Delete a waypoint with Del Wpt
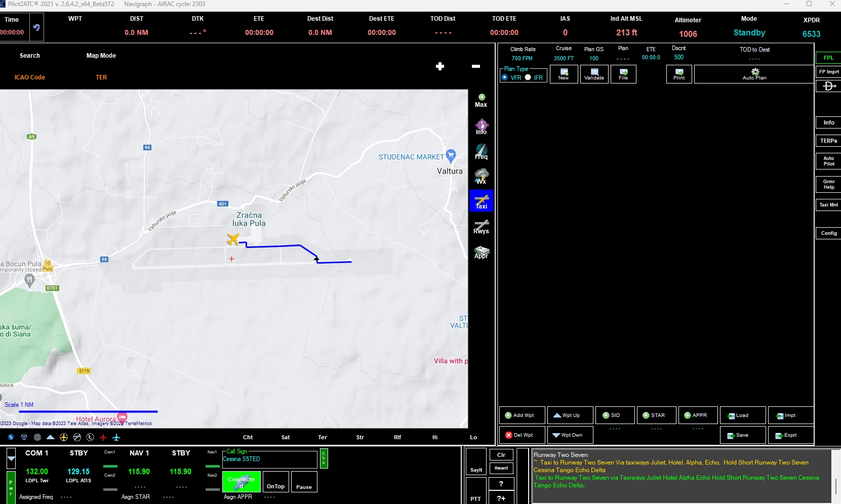 [x=523, y=435]
